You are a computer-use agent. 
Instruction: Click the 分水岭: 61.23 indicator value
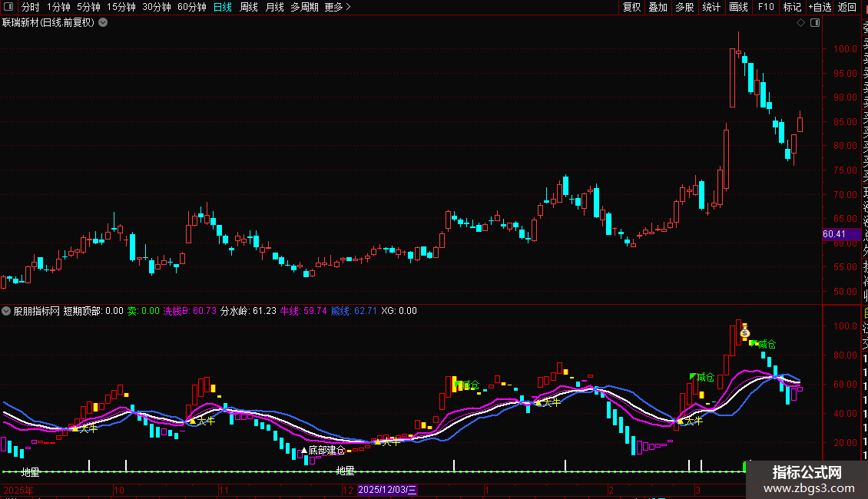click(x=249, y=311)
